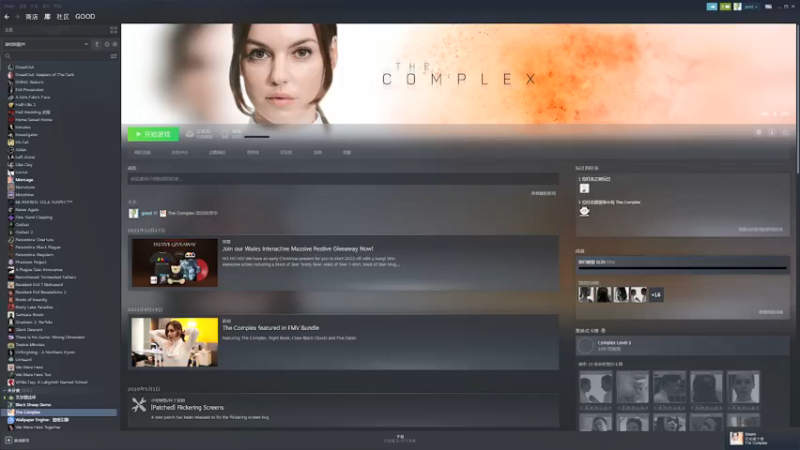Click the blue announcement button in the title bar
The height and width of the screenshot is (450, 800).
pos(712,7)
